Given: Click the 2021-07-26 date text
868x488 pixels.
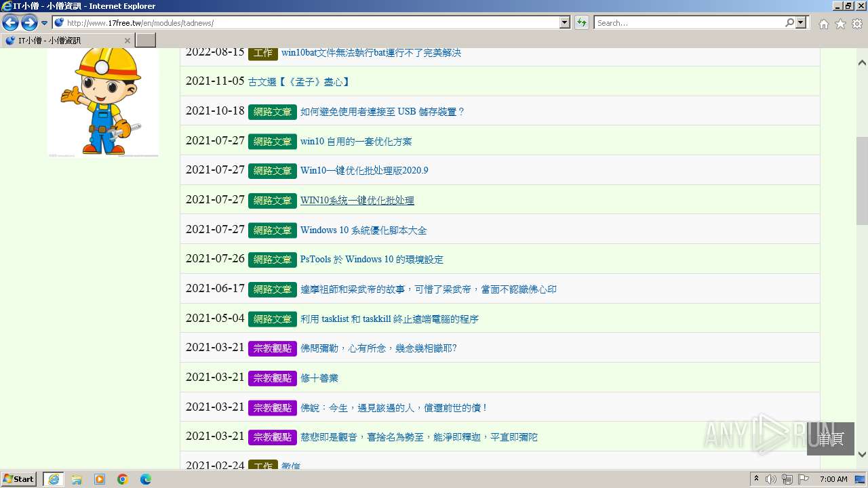Looking at the screenshot, I should click(215, 259).
